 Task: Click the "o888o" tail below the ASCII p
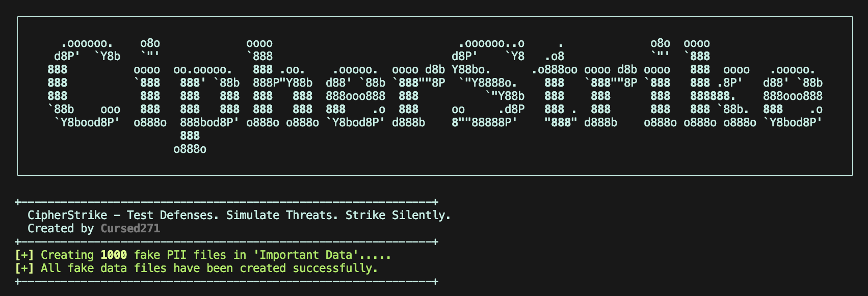pyautogui.click(x=190, y=149)
